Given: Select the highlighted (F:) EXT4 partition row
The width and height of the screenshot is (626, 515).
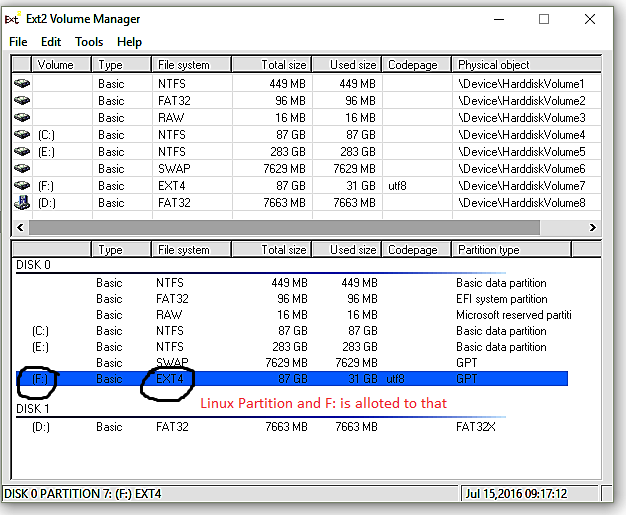Looking at the screenshot, I should 291,378.
